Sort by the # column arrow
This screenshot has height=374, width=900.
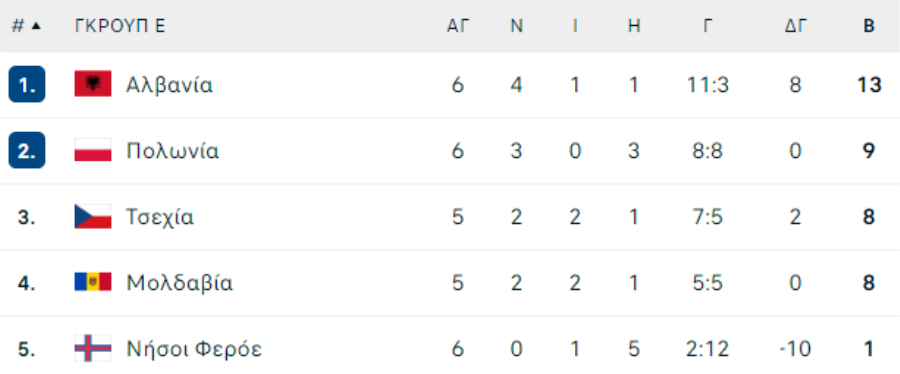pos(36,26)
